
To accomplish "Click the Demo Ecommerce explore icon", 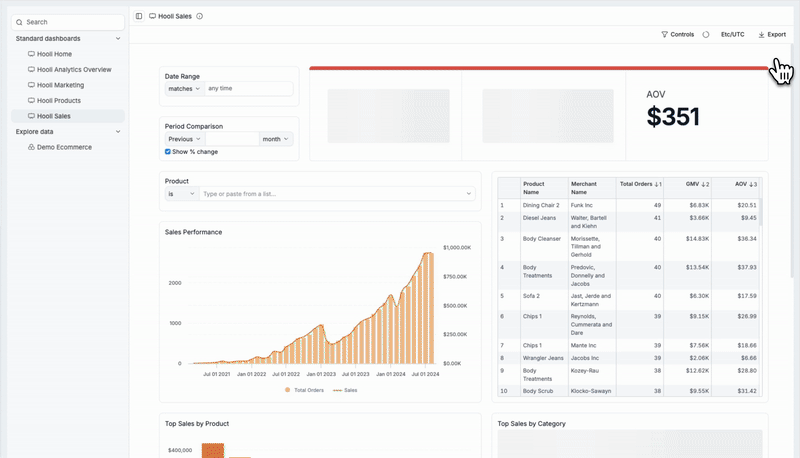I will [x=32, y=147].
